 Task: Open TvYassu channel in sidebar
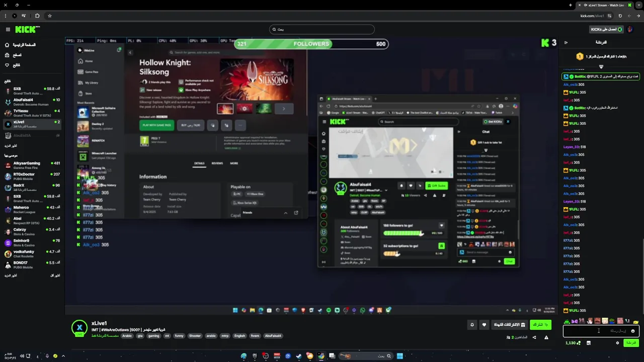click(x=32, y=113)
